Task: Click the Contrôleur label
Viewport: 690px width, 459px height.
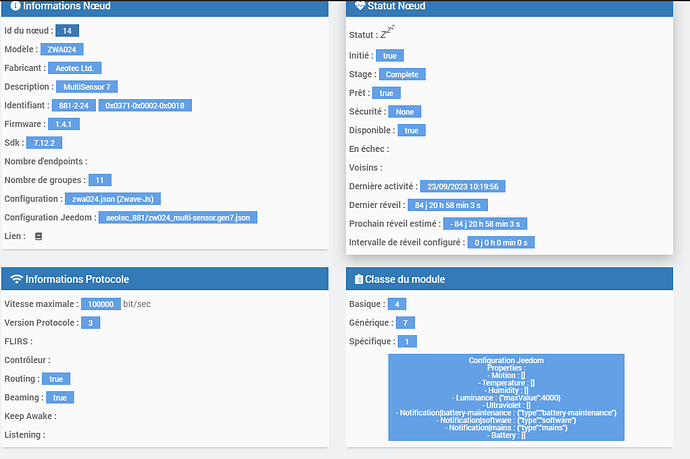Action: 27,360
